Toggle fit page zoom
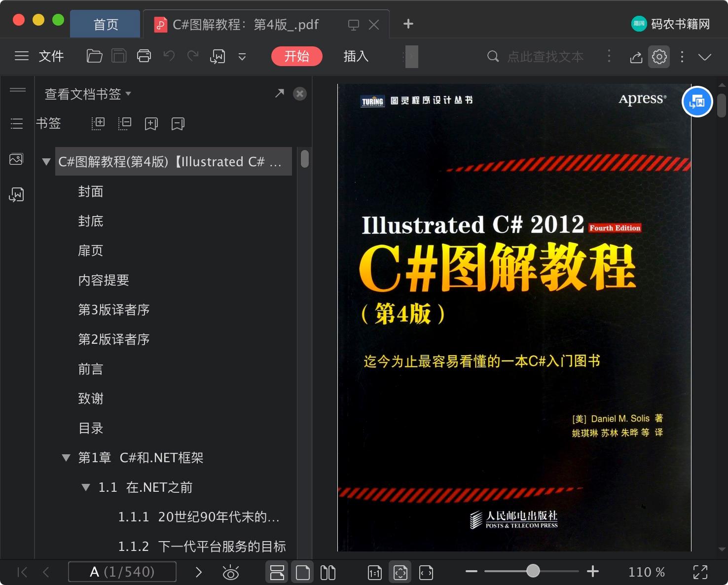 pos(400,572)
